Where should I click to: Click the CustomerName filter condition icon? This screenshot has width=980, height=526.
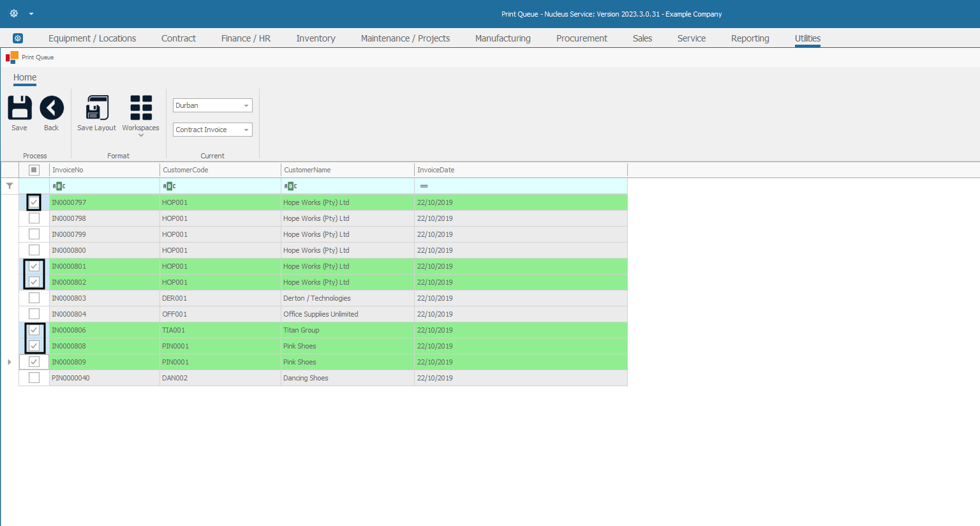point(290,186)
